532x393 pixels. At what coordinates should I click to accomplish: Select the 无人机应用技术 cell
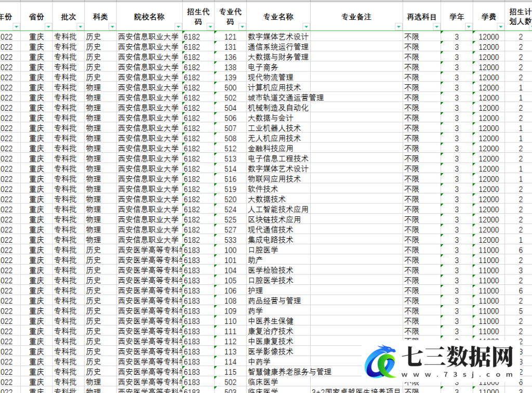coord(278,138)
